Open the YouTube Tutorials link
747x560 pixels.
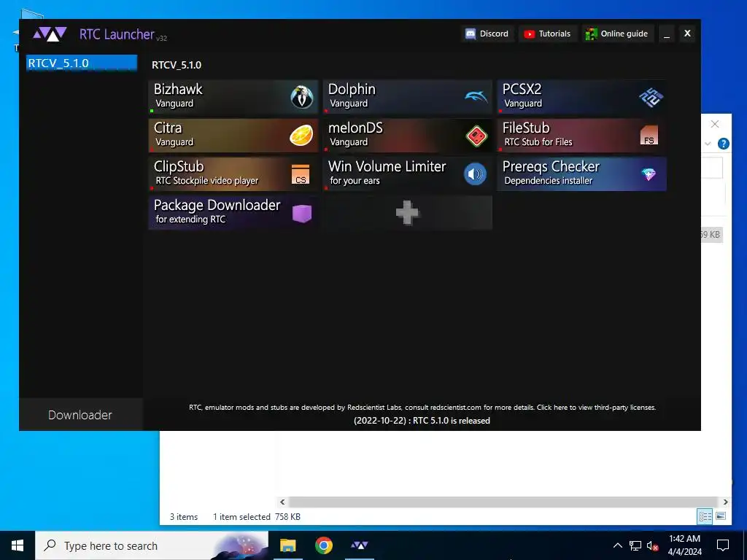click(548, 34)
